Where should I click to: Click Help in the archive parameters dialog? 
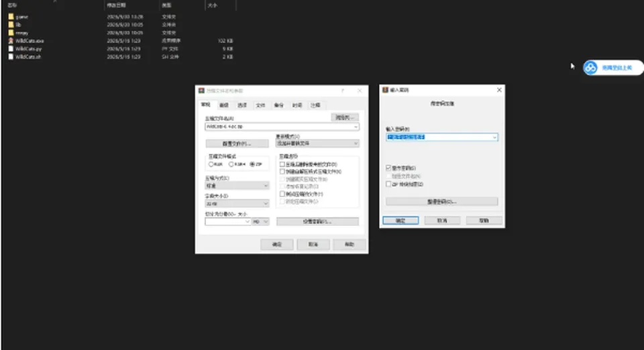(x=349, y=245)
